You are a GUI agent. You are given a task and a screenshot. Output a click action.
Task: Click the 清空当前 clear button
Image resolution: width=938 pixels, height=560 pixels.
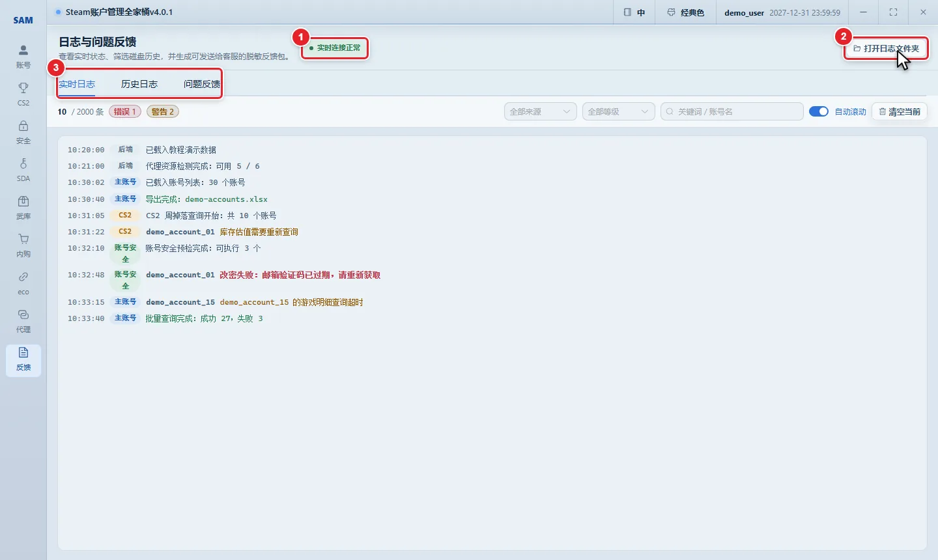pos(900,111)
